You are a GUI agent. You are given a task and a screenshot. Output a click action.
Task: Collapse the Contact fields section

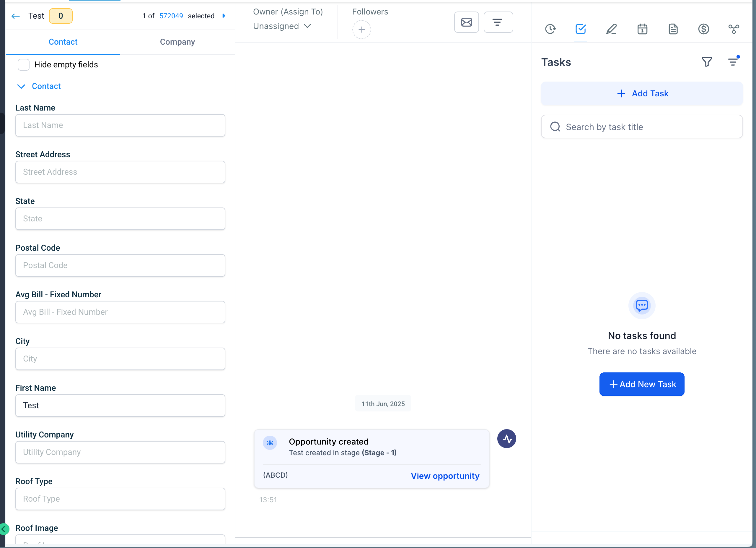pyautogui.click(x=21, y=86)
